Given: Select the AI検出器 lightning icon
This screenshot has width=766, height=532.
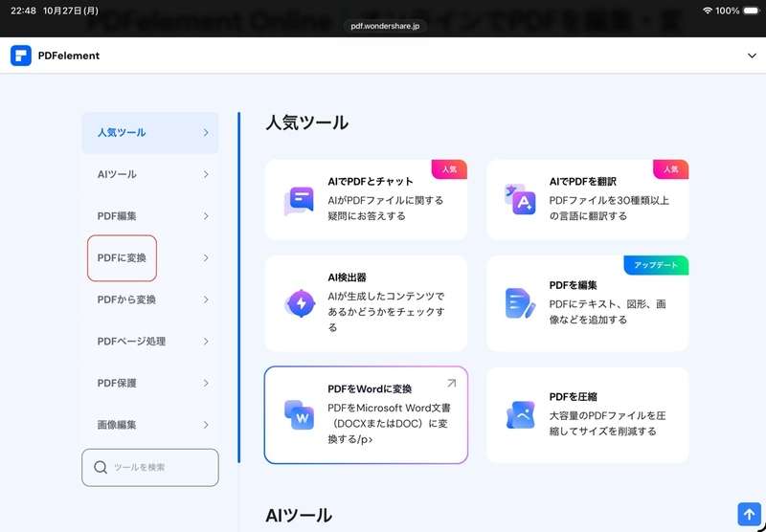Looking at the screenshot, I should [x=300, y=303].
